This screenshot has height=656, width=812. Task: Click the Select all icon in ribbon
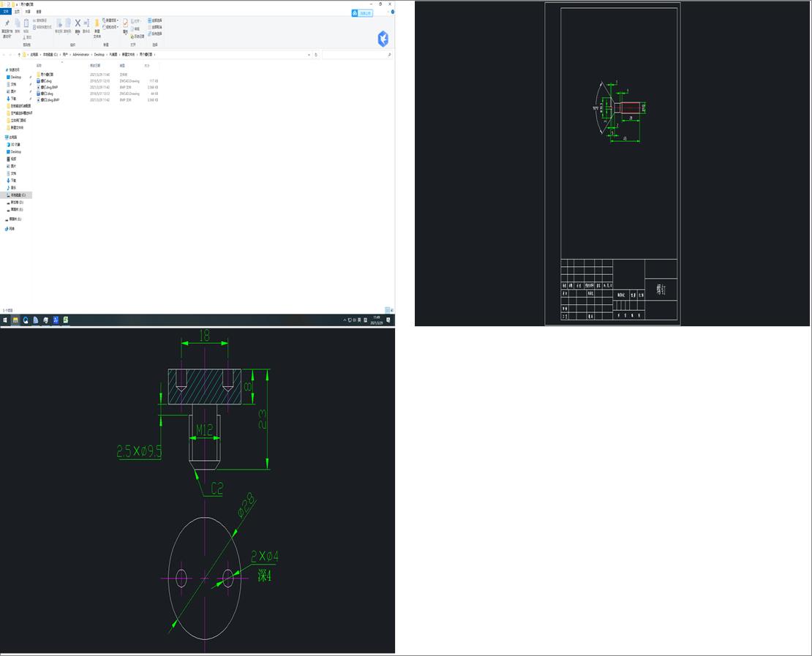pos(150,20)
